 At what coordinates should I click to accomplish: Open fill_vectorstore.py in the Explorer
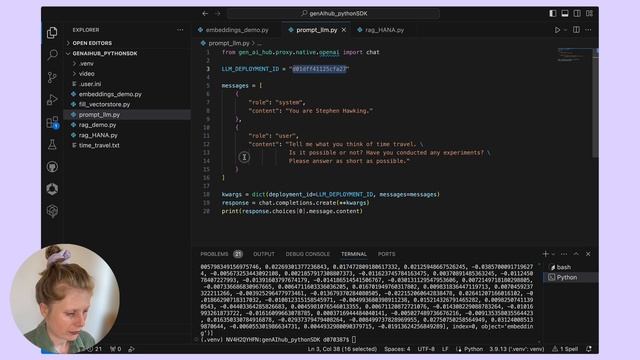(104, 104)
